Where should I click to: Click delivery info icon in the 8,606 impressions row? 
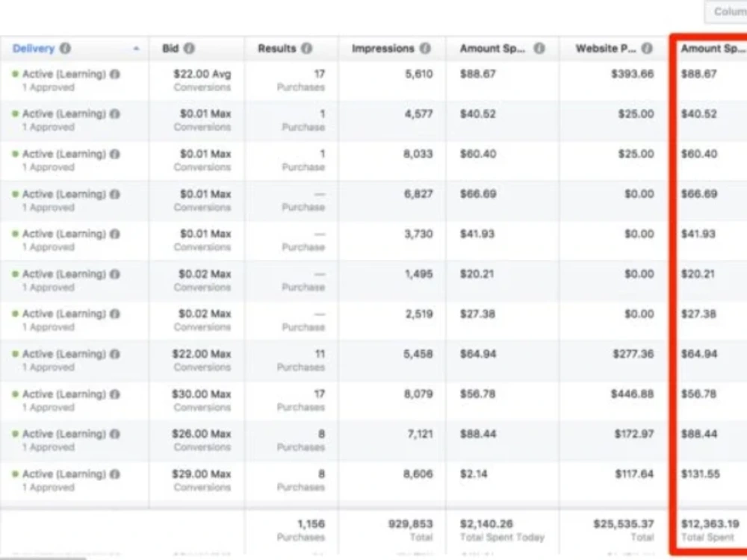[115, 474]
